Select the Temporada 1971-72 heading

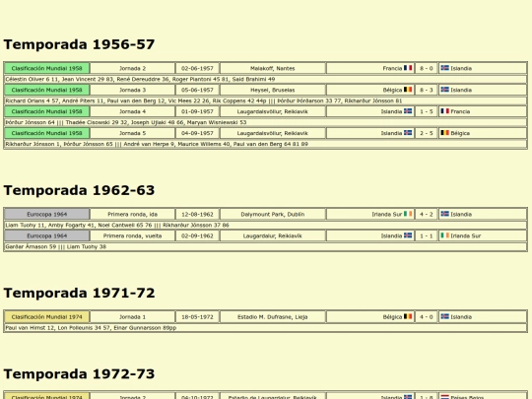79,294
